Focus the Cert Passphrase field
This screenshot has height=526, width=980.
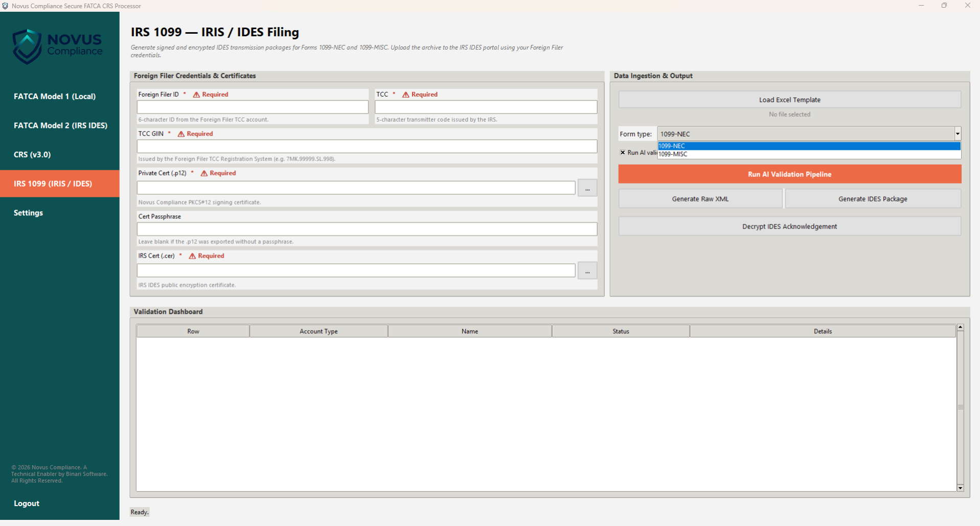(x=367, y=229)
